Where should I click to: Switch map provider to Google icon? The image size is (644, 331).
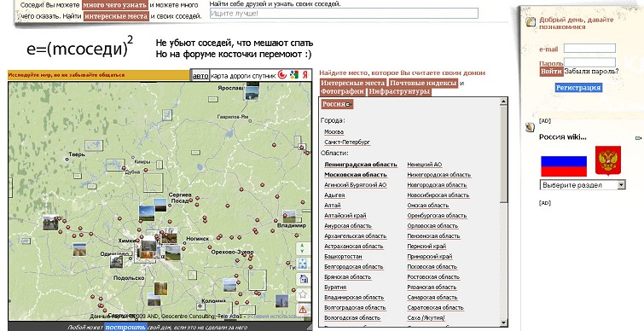click(293, 75)
